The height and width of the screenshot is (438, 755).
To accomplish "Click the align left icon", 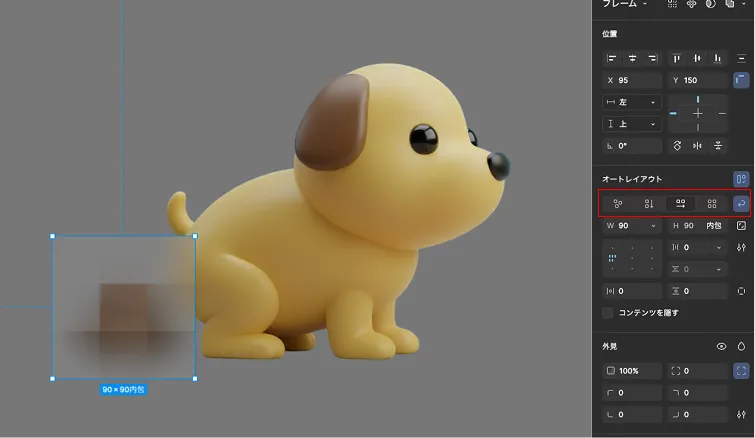I will coord(612,58).
